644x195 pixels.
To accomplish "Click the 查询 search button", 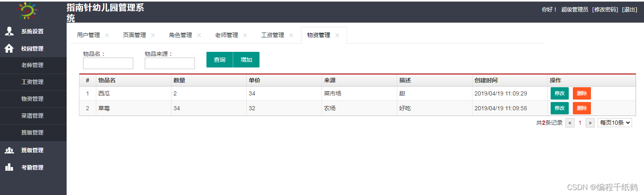I will [220, 60].
